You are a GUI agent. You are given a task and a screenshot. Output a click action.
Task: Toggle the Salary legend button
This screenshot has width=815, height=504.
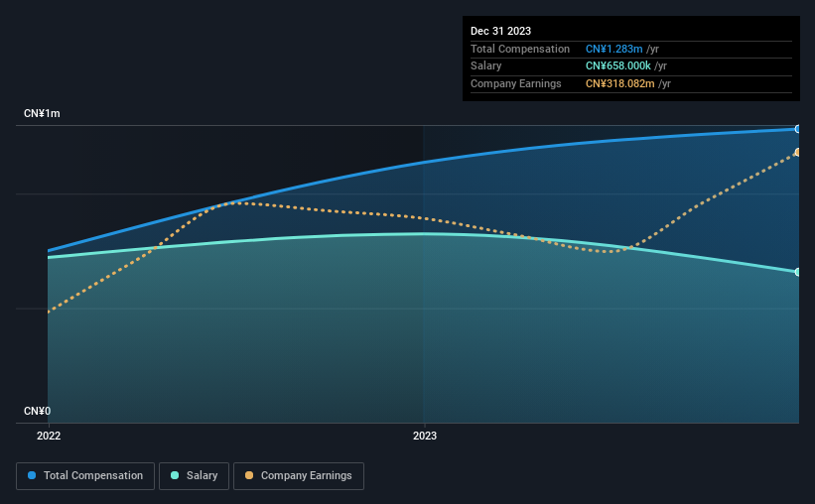coord(194,476)
